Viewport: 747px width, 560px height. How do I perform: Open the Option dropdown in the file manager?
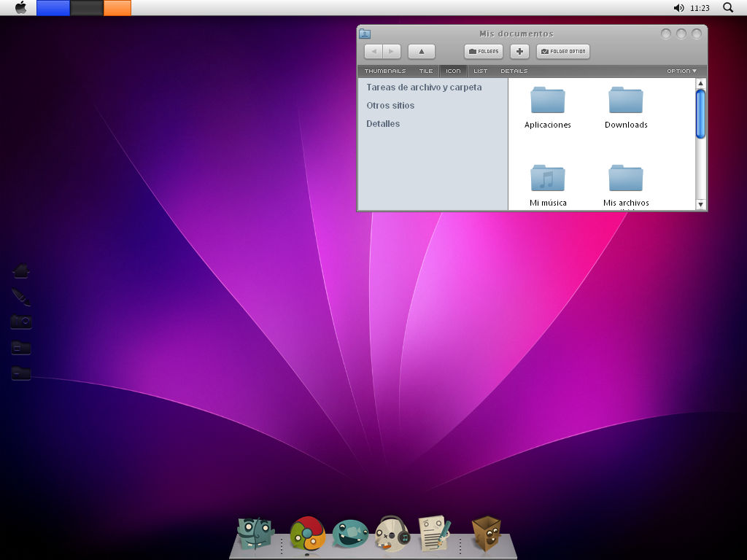681,71
